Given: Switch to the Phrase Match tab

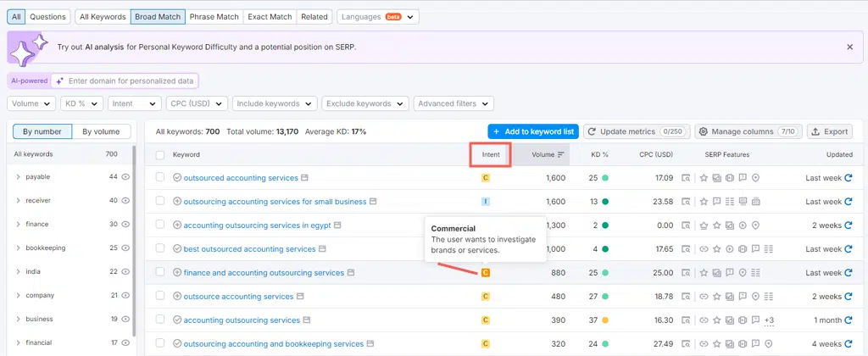Looking at the screenshot, I should (214, 17).
